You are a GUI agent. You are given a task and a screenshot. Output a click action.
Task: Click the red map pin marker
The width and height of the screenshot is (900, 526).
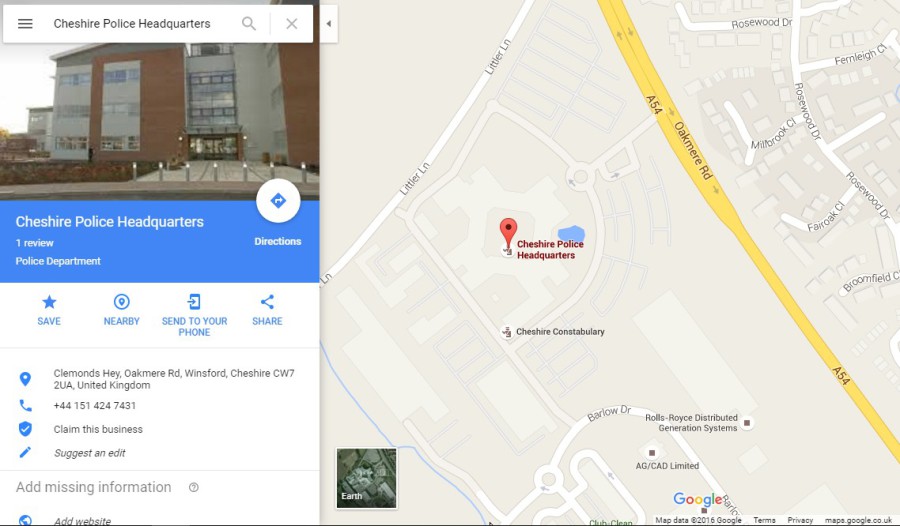pyautogui.click(x=508, y=232)
